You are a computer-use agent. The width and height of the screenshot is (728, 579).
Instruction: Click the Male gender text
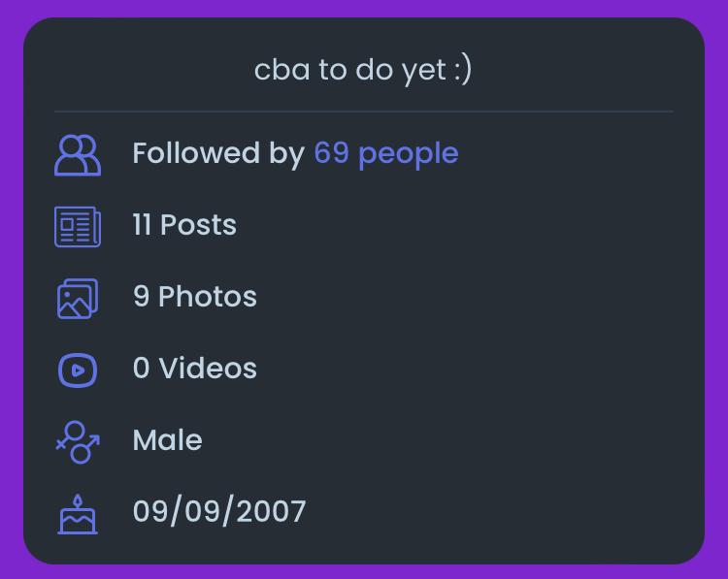point(167,440)
